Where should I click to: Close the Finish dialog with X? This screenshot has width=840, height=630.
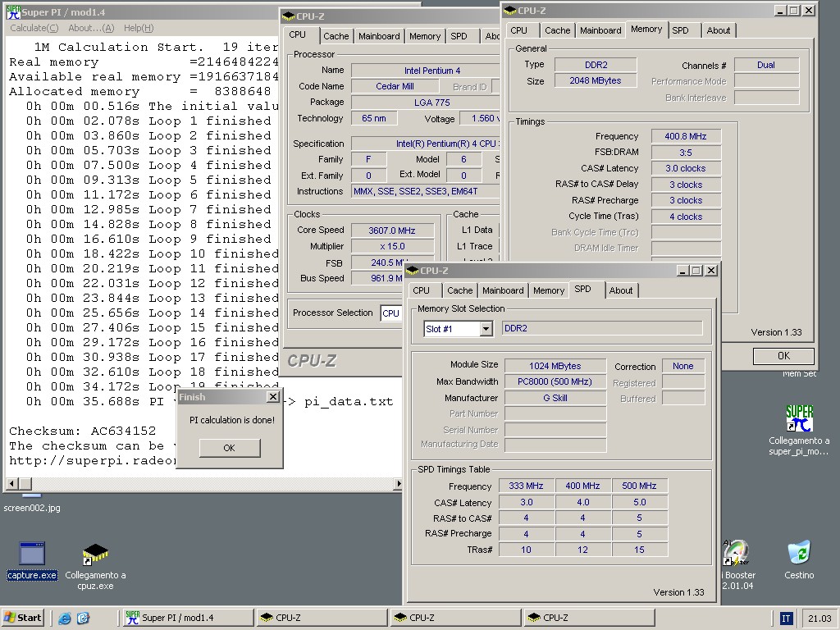click(x=273, y=396)
